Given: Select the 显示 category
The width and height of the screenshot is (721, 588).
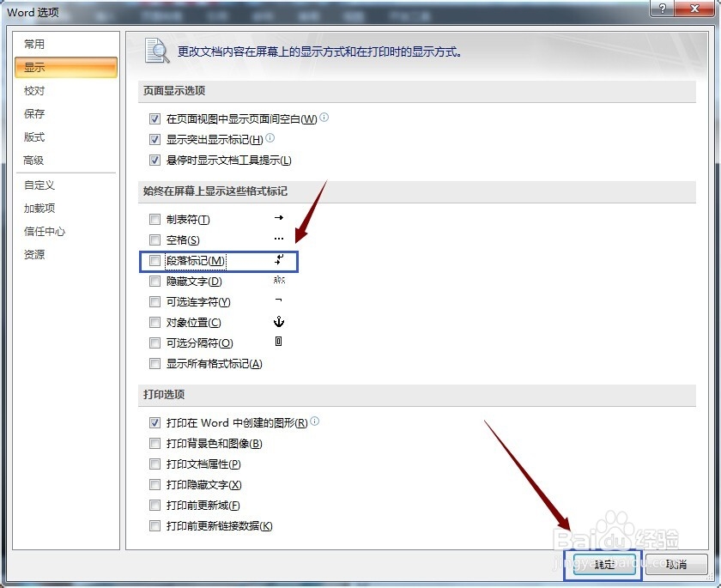Looking at the screenshot, I should (66, 67).
